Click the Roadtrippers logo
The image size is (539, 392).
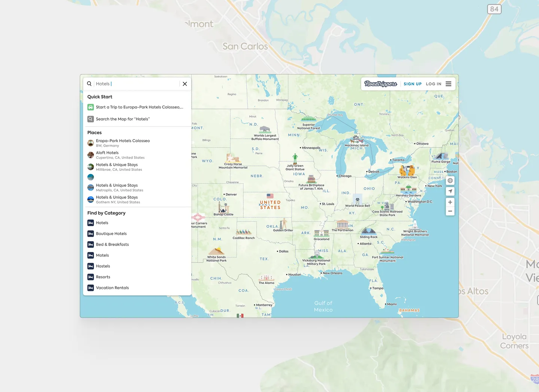coord(381,84)
